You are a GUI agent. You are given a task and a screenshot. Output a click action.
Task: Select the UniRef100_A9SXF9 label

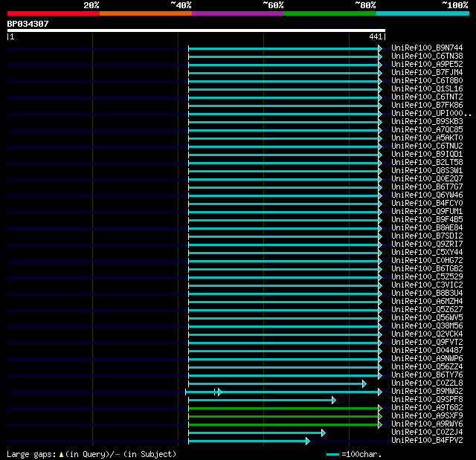427,416
